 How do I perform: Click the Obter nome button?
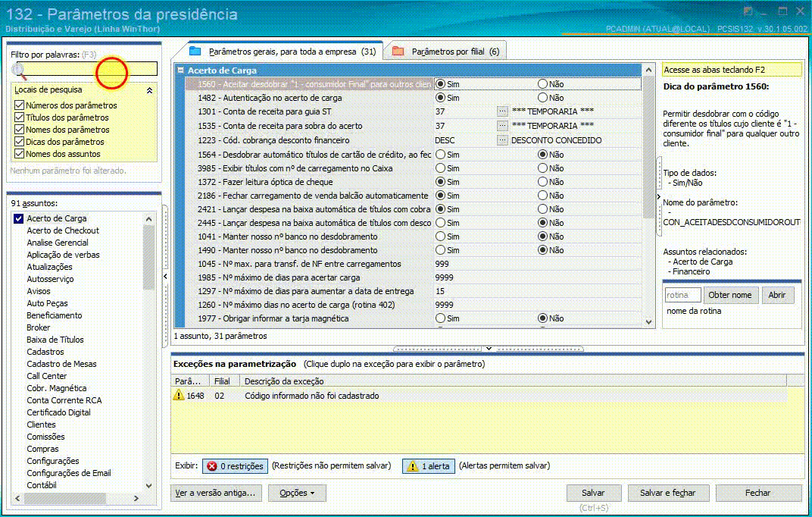[x=729, y=295]
